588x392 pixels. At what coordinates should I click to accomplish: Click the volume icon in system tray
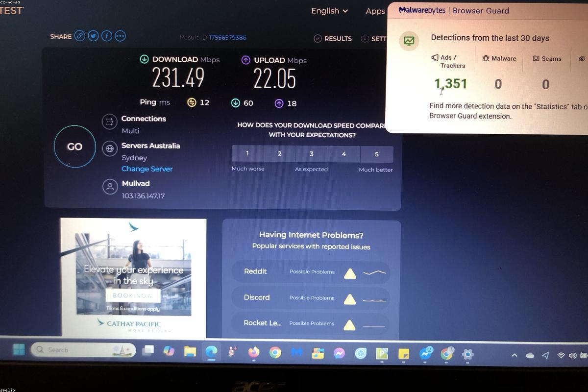click(x=573, y=356)
